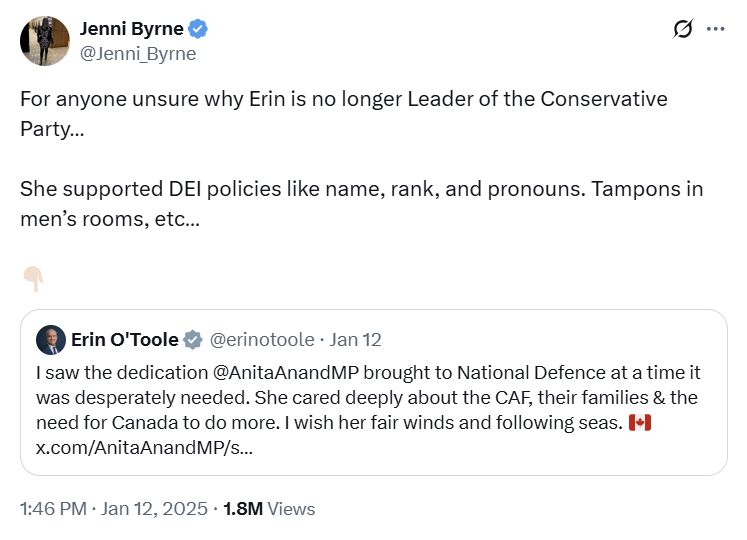The height and width of the screenshot is (540, 747).
Task: Click the Jan 12 date on quoted post
Action: point(356,340)
